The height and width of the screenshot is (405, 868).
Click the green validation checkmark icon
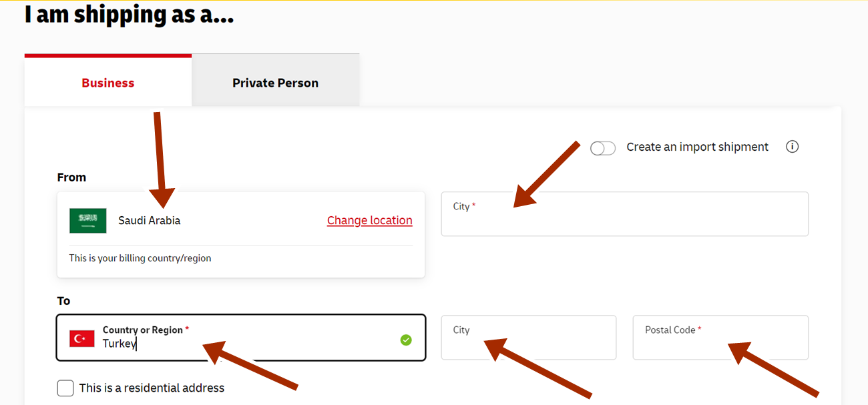[406, 340]
